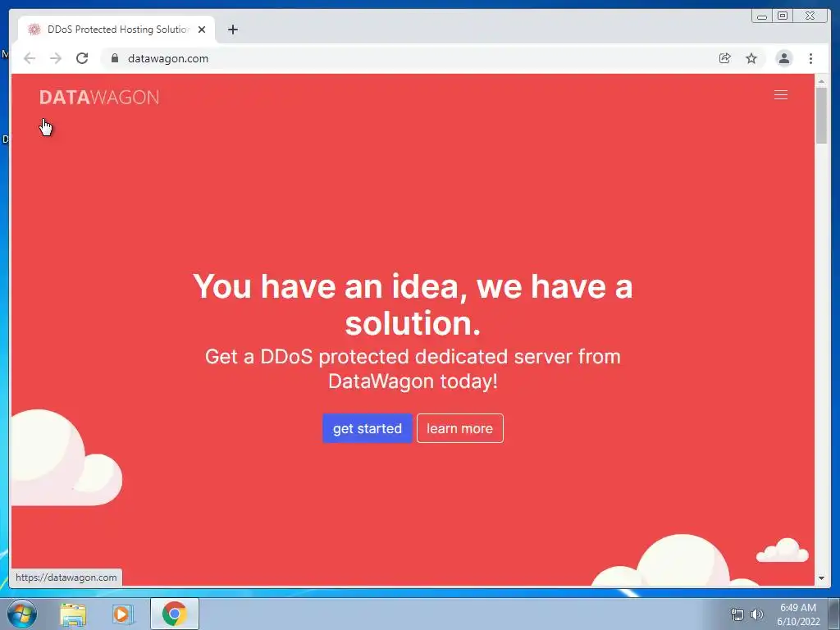The image size is (840, 630).
Task: Go back to previous page
Action: 30,58
